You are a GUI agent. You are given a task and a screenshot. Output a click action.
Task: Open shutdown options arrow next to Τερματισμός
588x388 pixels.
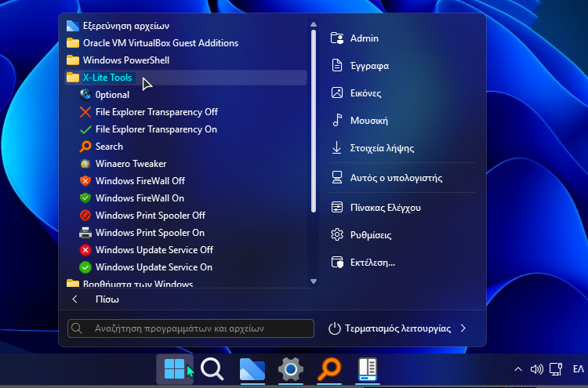point(463,328)
